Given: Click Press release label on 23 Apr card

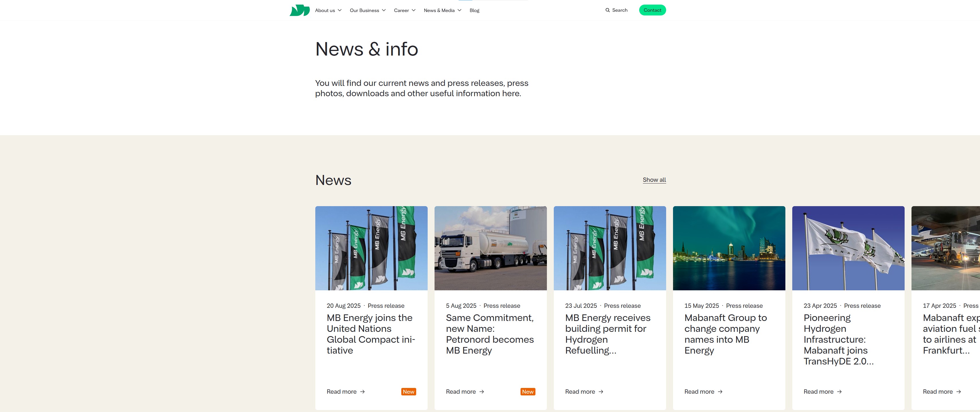Looking at the screenshot, I should pos(862,305).
